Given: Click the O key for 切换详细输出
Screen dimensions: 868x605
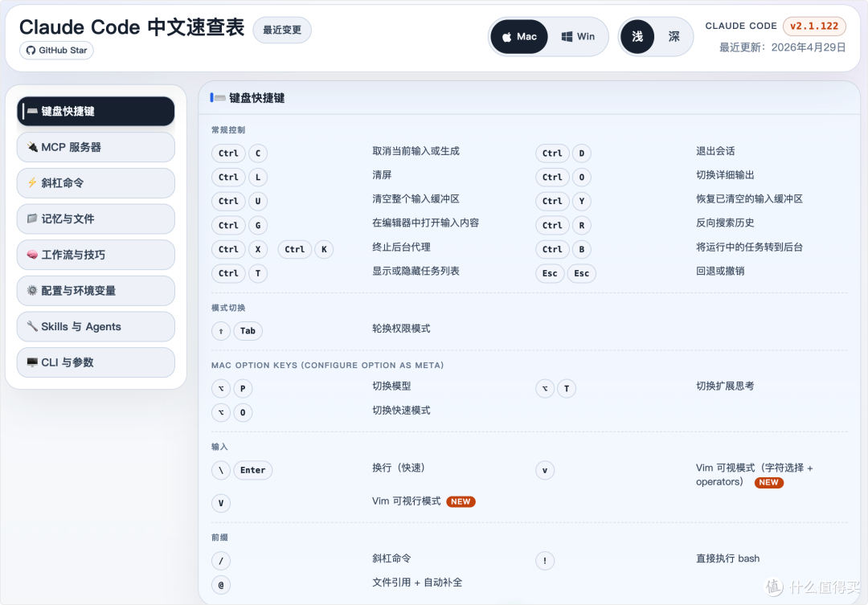Looking at the screenshot, I should [x=581, y=177].
